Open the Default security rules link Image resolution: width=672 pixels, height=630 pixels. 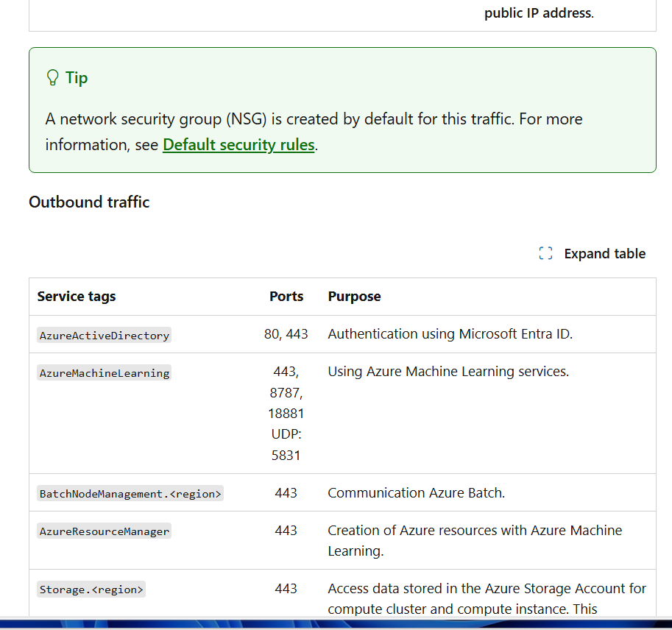click(238, 145)
